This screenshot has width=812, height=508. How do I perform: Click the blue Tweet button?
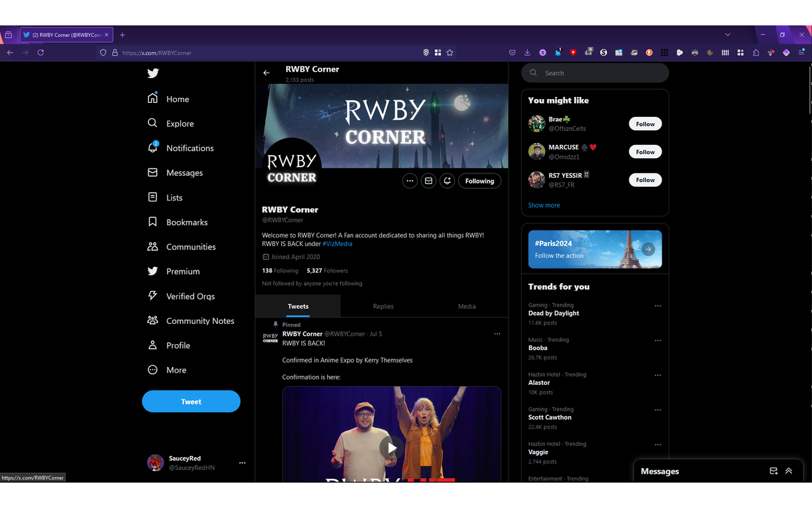point(191,401)
